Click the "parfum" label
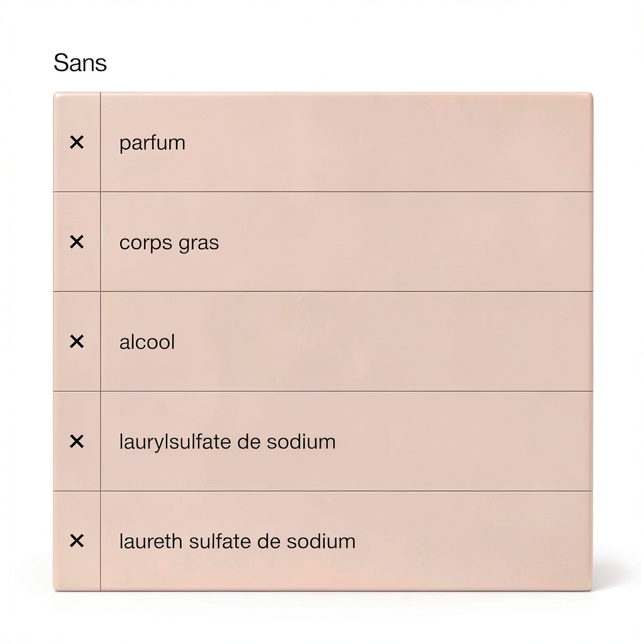This screenshot has height=644, width=644. [x=152, y=143]
